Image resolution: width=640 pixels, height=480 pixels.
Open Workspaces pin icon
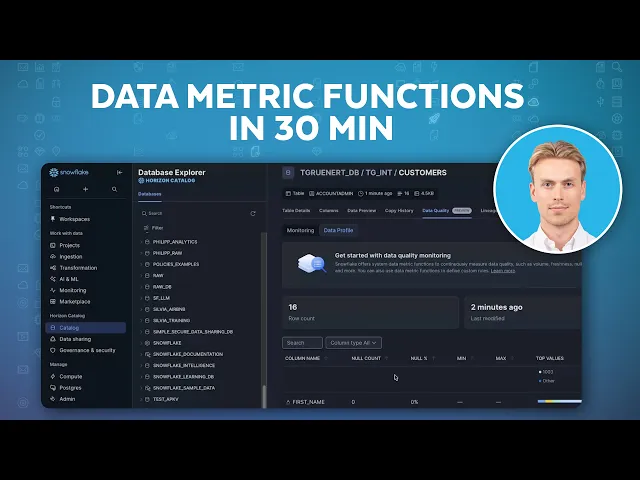click(x=53, y=219)
